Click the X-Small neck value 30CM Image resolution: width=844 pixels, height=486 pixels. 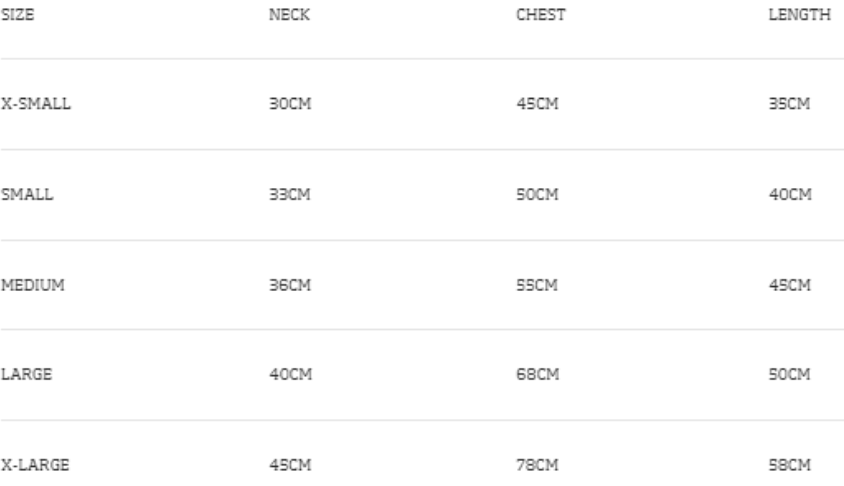click(x=290, y=105)
